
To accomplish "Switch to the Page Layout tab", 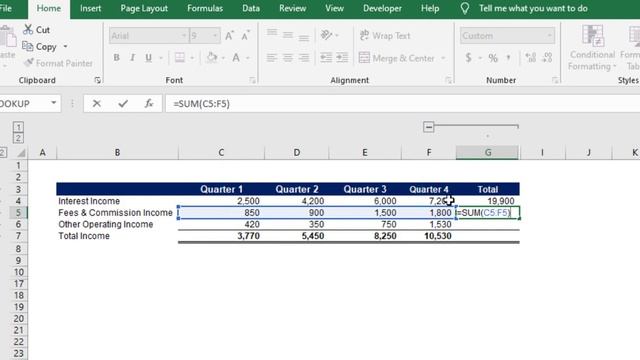I will pos(144,9).
